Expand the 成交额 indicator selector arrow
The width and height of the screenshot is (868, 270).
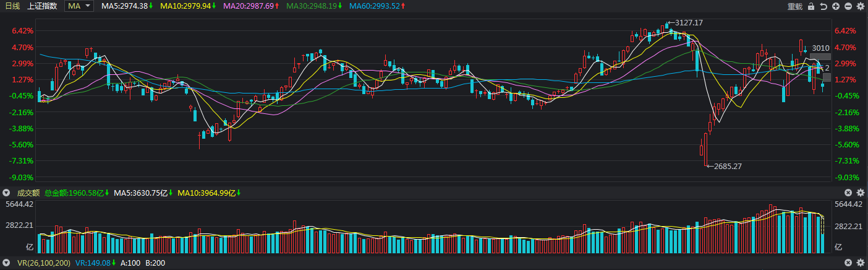7,193
